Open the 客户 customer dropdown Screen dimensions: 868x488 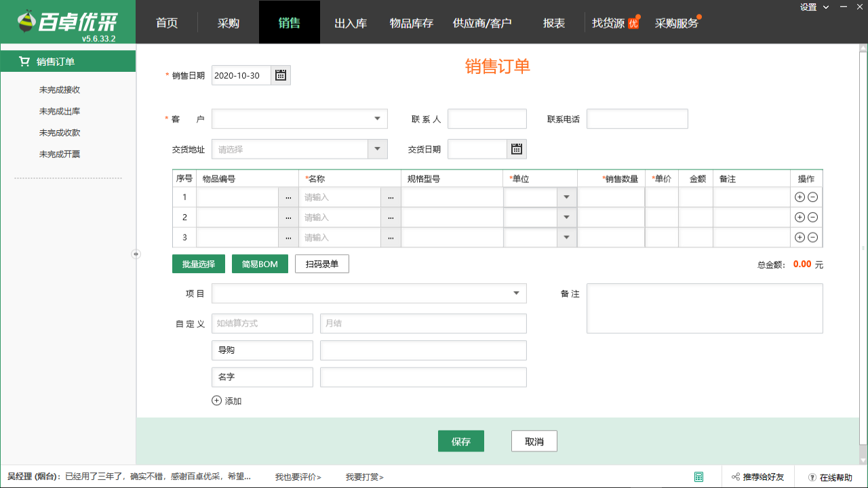pyautogui.click(x=377, y=118)
